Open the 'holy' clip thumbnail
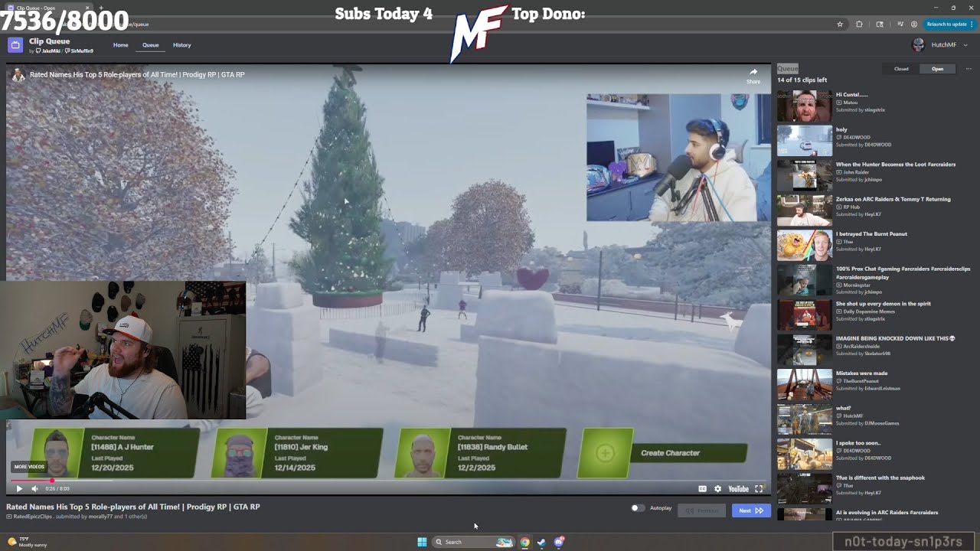 804,142
